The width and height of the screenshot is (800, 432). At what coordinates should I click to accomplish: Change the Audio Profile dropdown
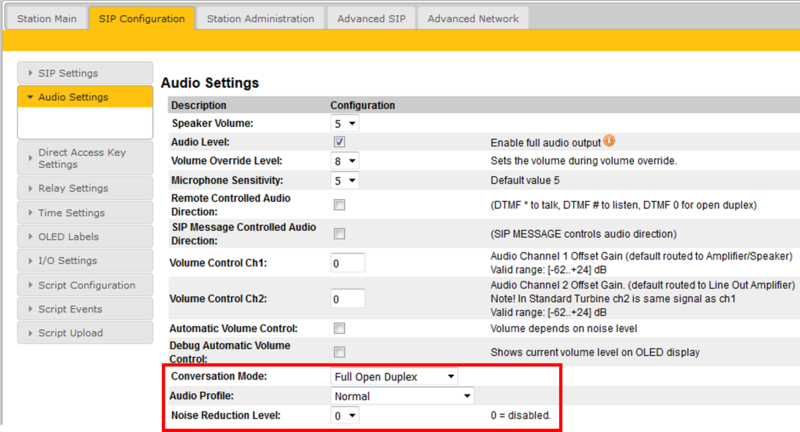point(402,396)
